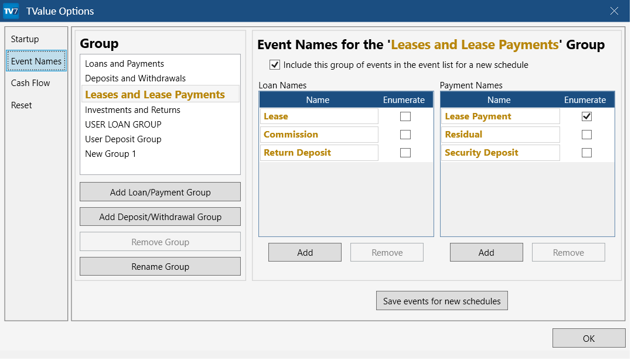Enable enumeration for Security Deposit
The width and height of the screenshot is (631, 364).
point(586,152)
